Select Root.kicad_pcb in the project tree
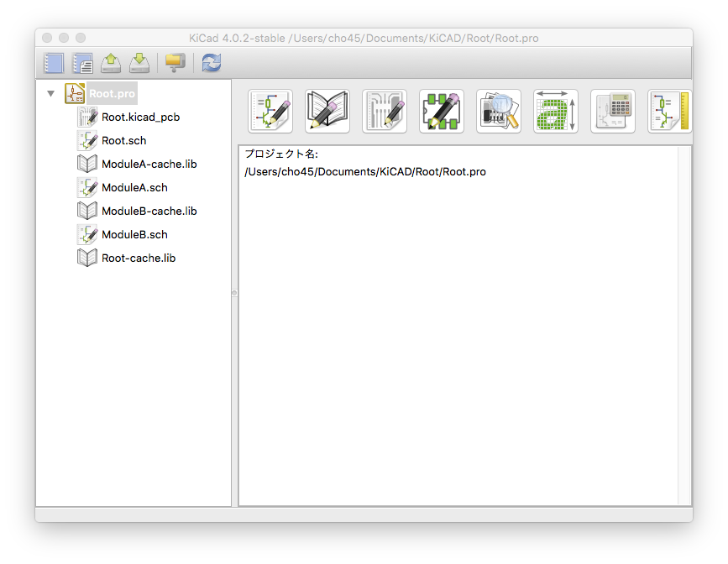The height and width of the screenshot is (564, 728). point(140,117)
